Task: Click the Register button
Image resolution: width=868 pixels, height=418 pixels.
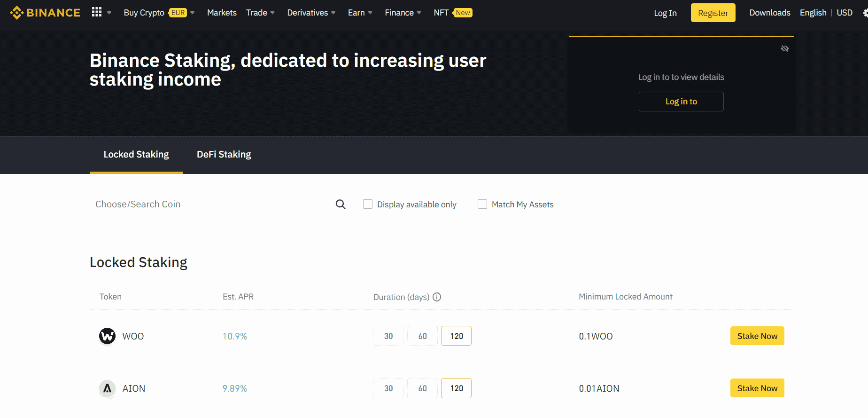Action: [x=713, y=13]
